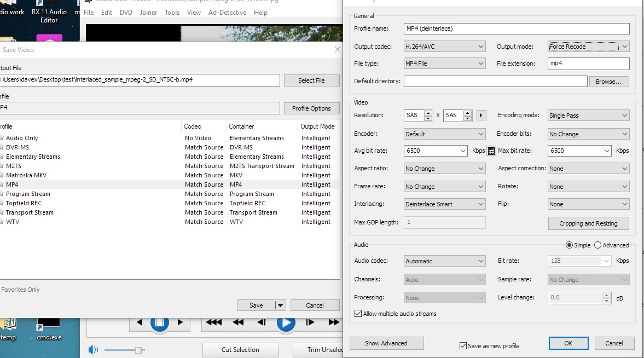The image size is (644, 358).
Task: Click the File extension input field
Action: [x=588, y=63]
